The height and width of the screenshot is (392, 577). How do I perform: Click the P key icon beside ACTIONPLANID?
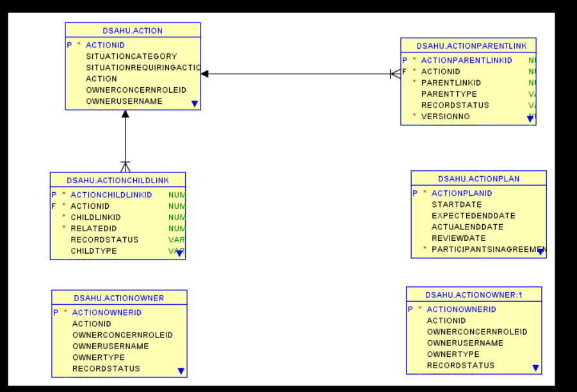pyautogui.click(x=416, y=193)
